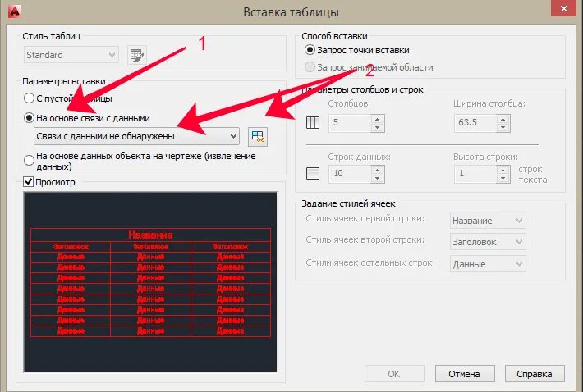This screenshot has width=583, height=392.
Task: Increase the Строк данных count
Action: pos(378,170)
